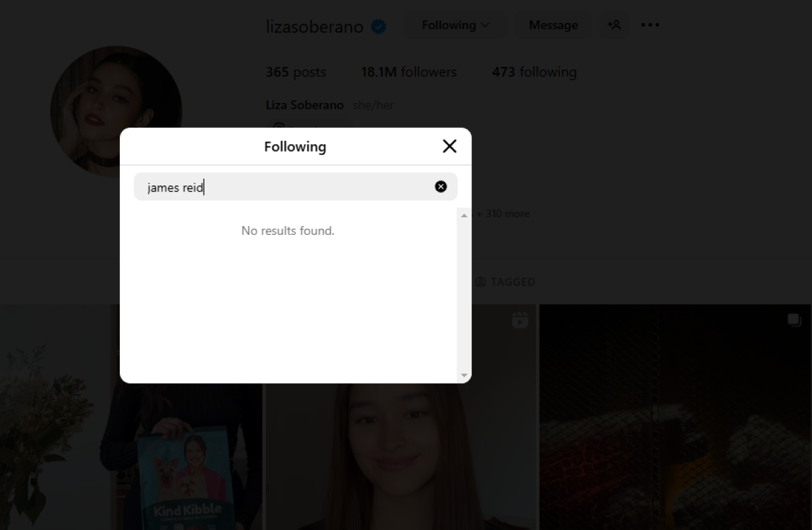
Task: Click the carousel icon on right post
Action: pyautogui.click(x=794, y=320)
